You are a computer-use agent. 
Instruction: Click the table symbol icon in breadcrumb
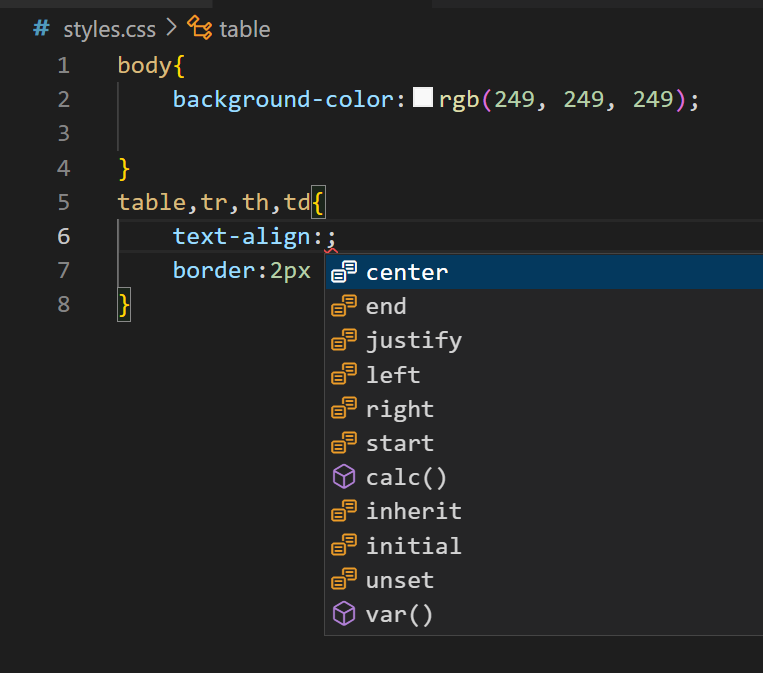[x=200, y=29]
